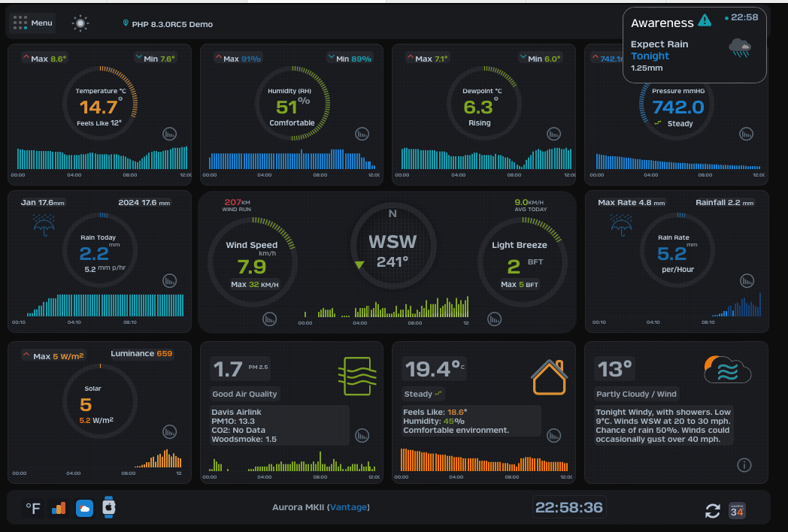Open the Solar chart icon
The image size is (788, 532).
(x=169, y=431)
